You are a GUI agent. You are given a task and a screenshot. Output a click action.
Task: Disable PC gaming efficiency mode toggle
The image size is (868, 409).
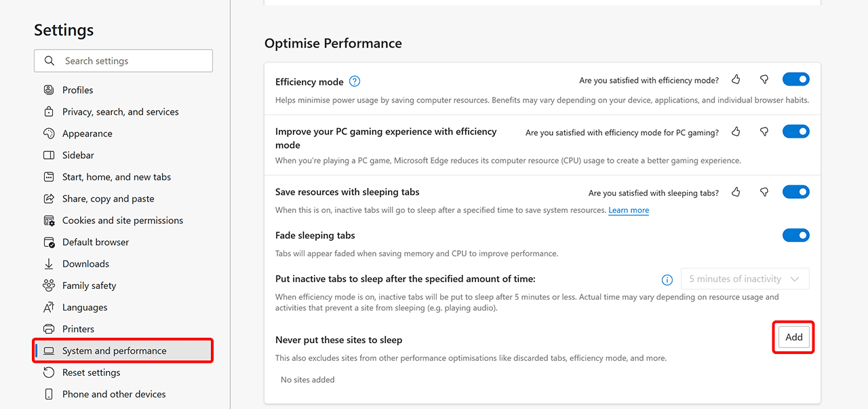pos(795,131)
